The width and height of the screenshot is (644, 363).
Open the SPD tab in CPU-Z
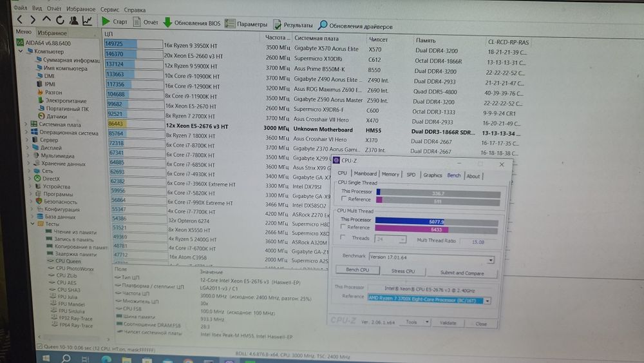click(x=411, y=175)
